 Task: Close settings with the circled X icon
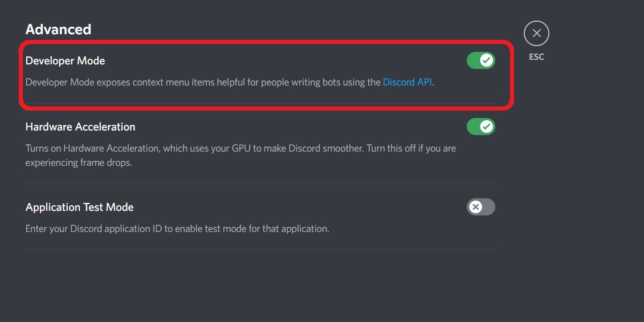[x=536, y=33]
